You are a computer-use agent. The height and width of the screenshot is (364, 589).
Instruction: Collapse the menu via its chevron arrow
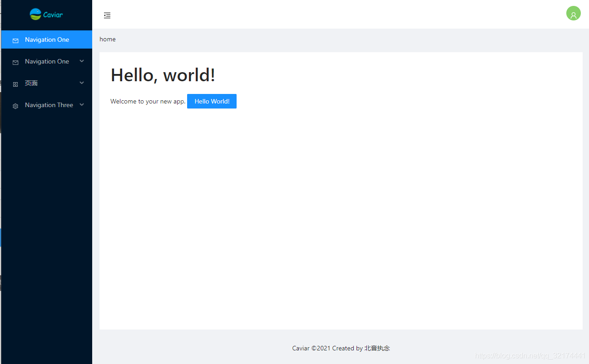pos(81,61)
